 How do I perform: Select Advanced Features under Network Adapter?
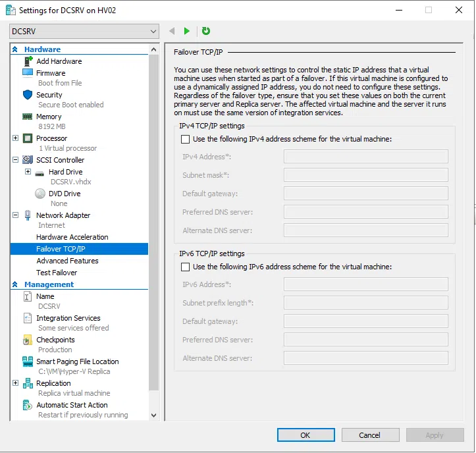point(67,261)
